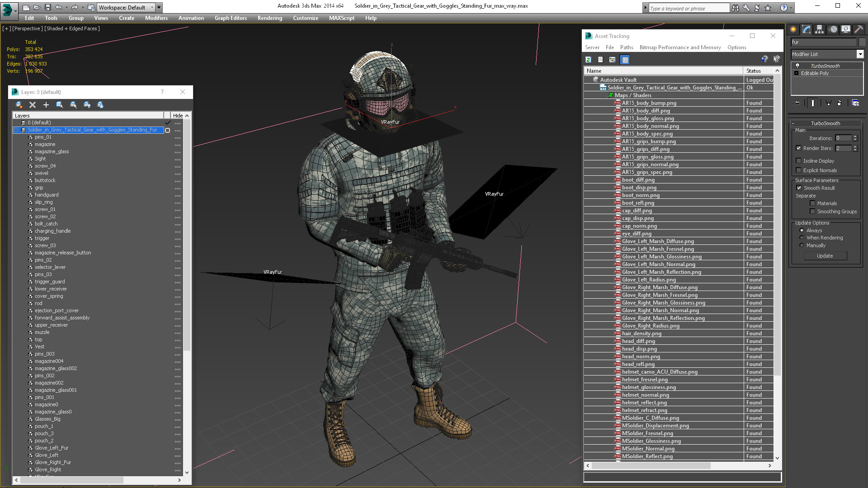The image size is (868, 488).
Task: Select the When Rendering update option
Action: point(802,238)
